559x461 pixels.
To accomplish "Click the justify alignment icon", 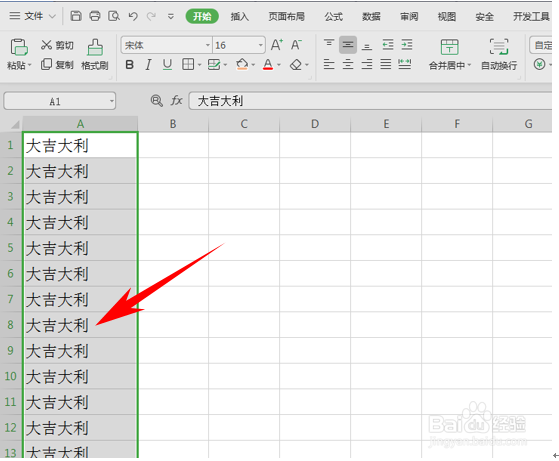I will point(385,65).
